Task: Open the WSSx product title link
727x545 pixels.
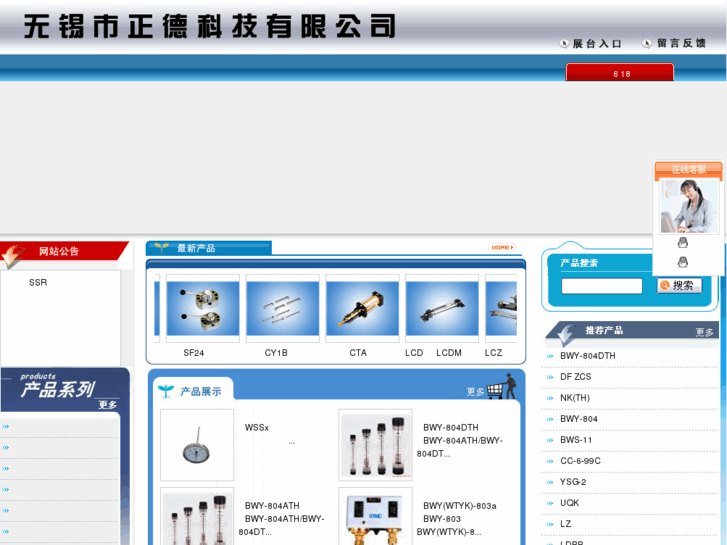Action: [256, 427]
